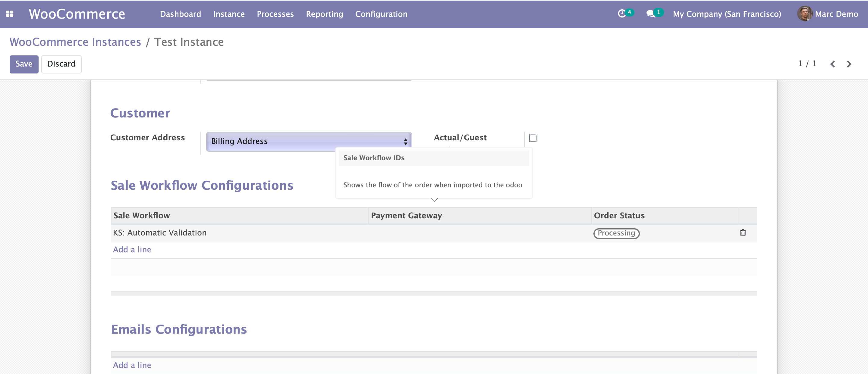Open the Instance menu

229,14
